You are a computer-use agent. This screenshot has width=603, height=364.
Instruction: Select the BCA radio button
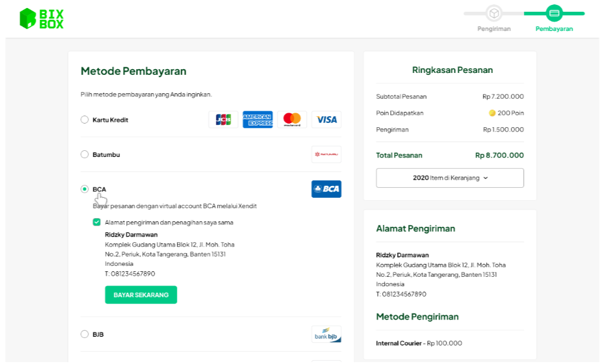click(85, 189)
